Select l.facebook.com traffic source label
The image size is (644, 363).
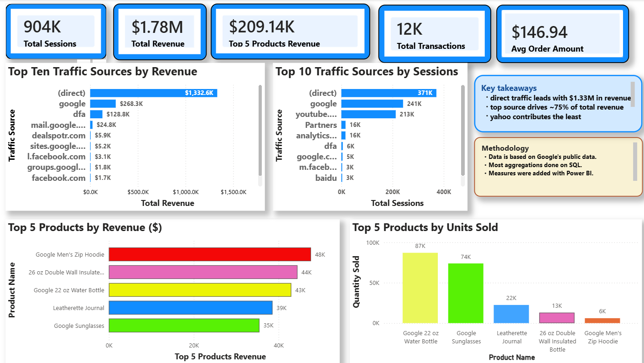pyautogui.click(x=57, y=157)
